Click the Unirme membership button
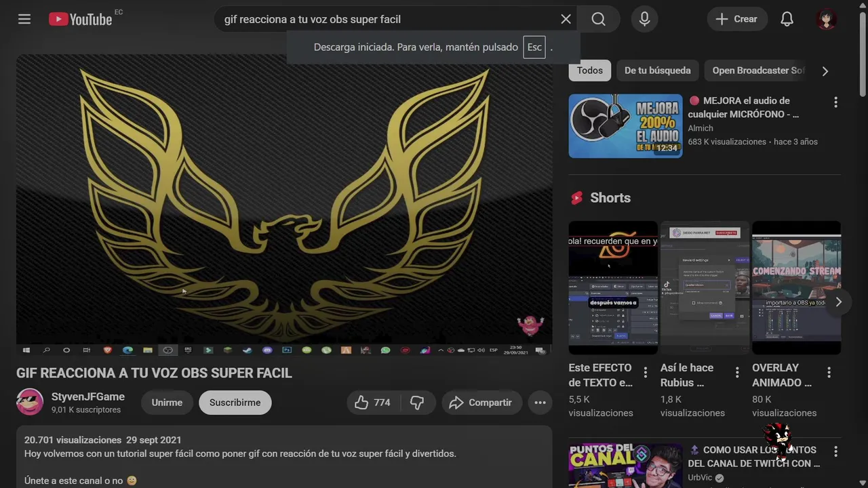Screen dimensions: 868x488 click(167, 403)
